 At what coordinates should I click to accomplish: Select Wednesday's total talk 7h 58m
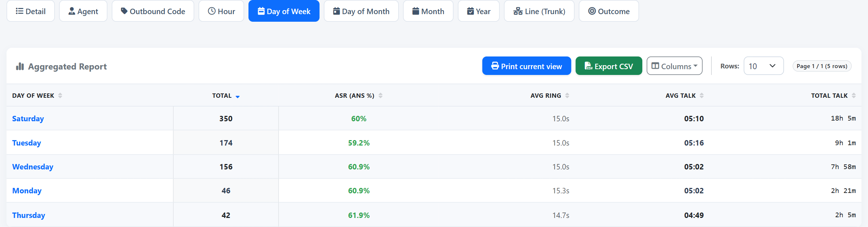[x=843, y=167]
